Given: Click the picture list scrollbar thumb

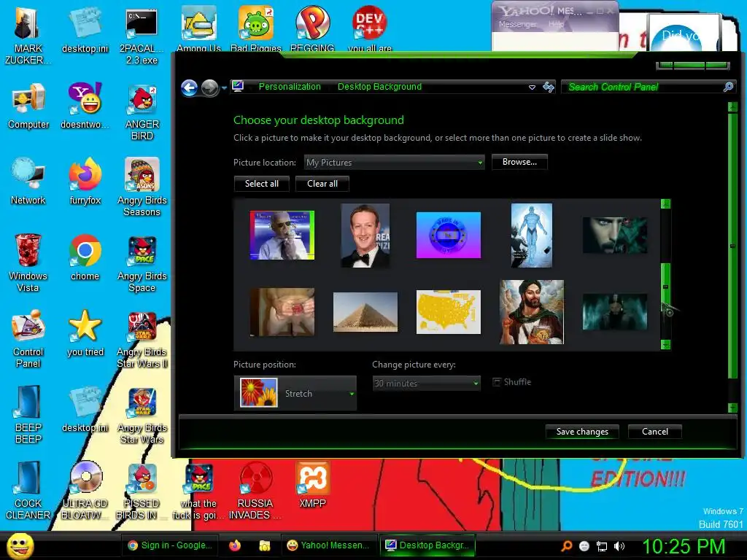Looking at the screenshot, I should tap(665, 287).
